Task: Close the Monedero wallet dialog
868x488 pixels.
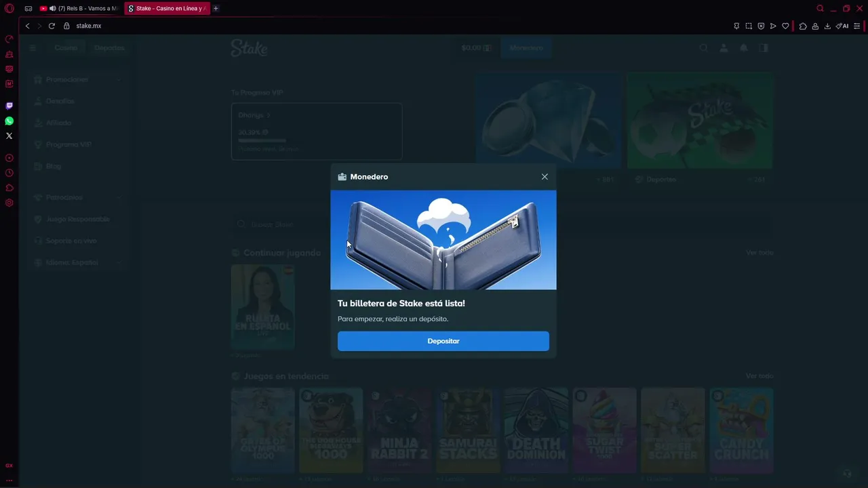Action: tap(545, 177)
